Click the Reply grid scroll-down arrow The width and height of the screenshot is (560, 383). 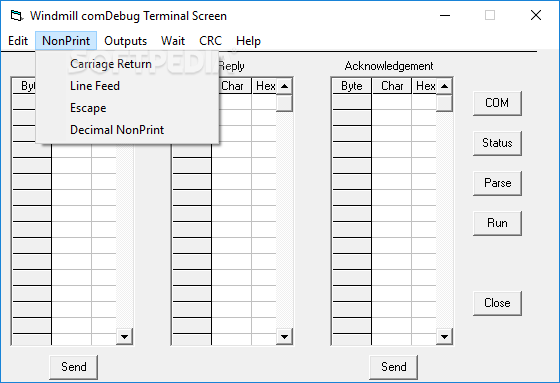click(x=284, y=337)
